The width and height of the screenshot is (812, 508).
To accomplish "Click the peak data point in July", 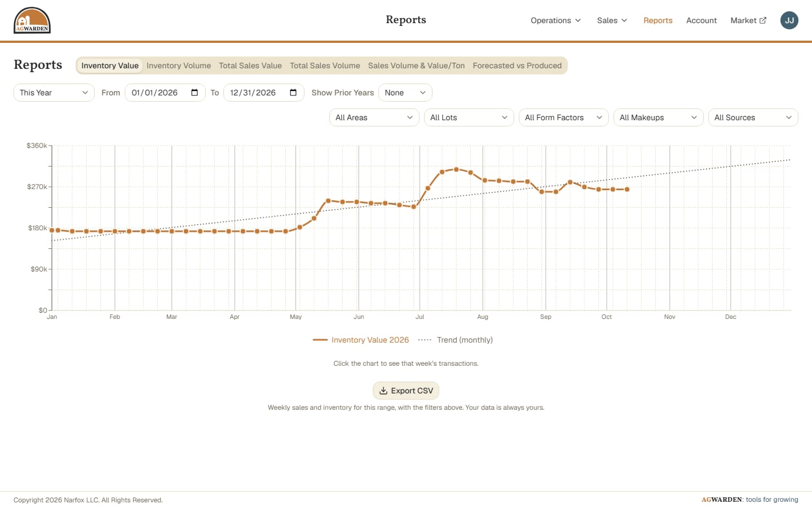I will coord(456,169).
